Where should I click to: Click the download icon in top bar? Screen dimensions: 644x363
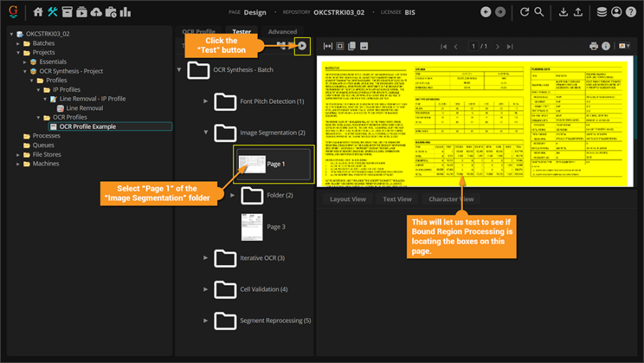pos(564,12)
